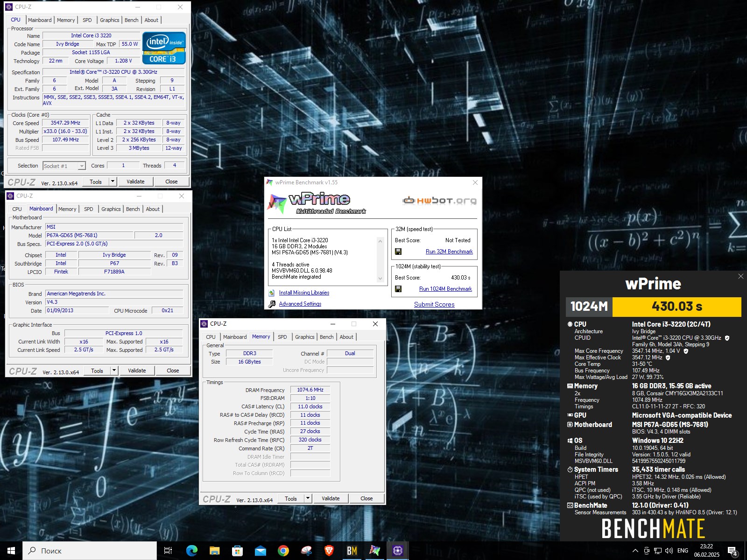
Task: Click the Core Speed value 3547.29 MHz
Action: pyautogui.click(x=65, y=123)
